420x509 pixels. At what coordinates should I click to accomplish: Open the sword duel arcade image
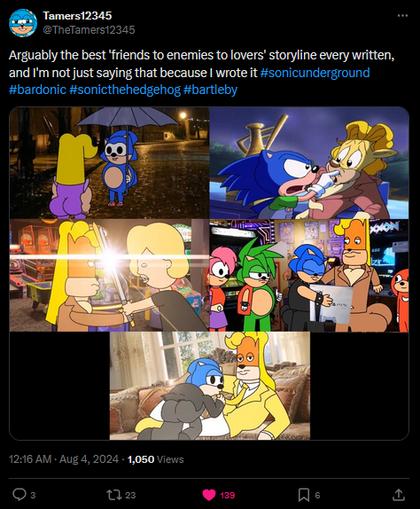click(x=109, y=275)
